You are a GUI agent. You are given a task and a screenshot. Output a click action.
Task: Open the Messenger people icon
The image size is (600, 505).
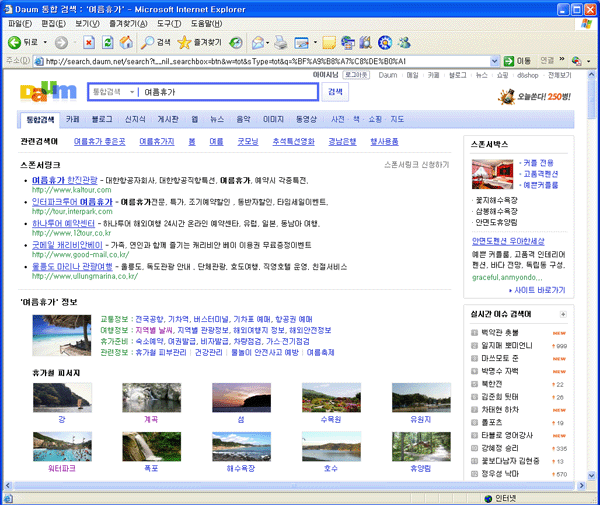pyautogui.click(x=403, y=42)
